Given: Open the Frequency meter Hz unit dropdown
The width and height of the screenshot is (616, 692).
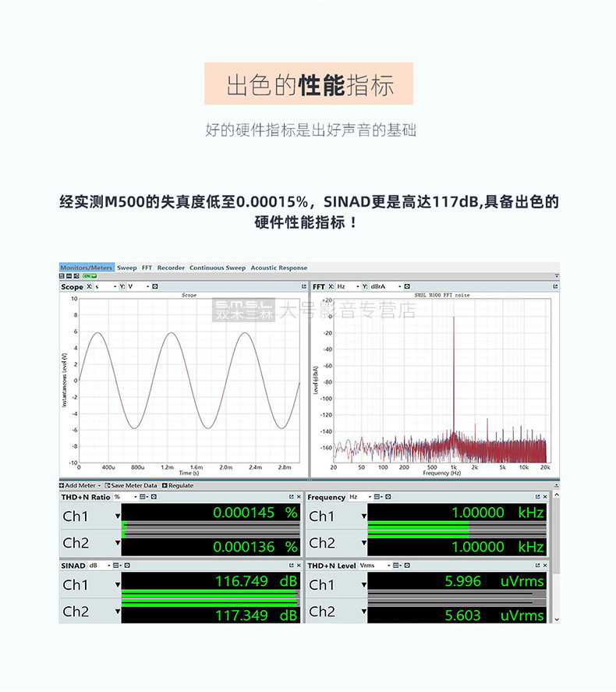Looking at the screenshot, I should 360,497.
